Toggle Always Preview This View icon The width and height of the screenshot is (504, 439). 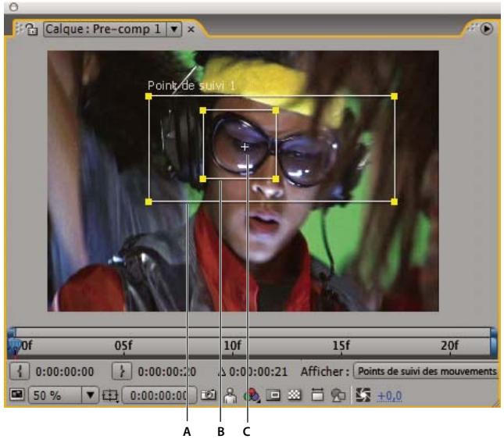pos(16,394)
